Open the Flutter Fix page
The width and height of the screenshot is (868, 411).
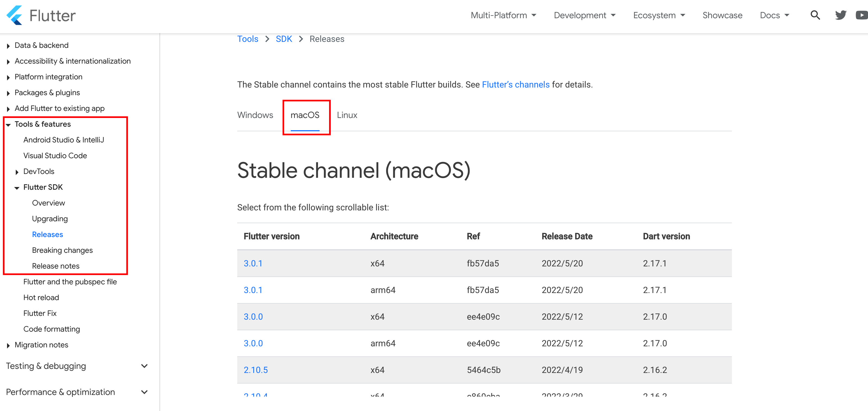(40, 313)
